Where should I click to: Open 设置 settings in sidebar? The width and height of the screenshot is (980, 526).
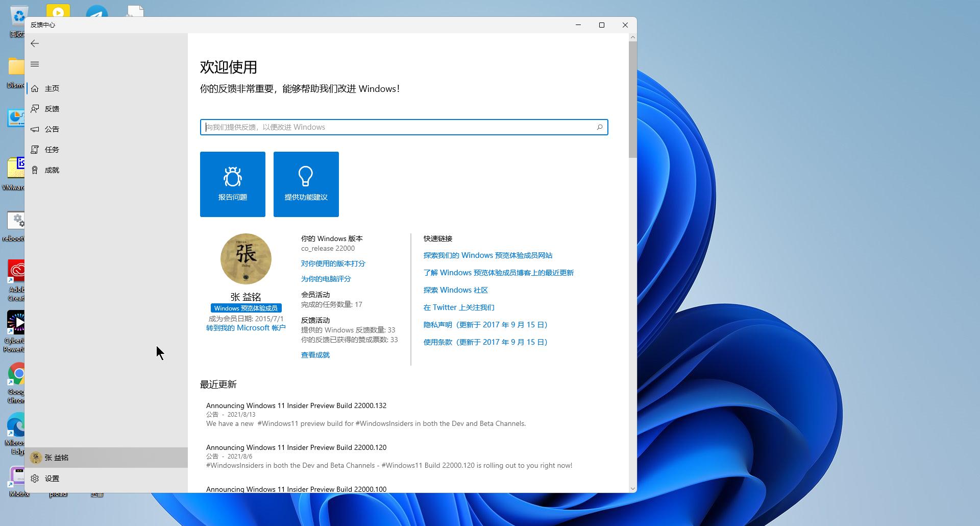(x=106, y=479)
